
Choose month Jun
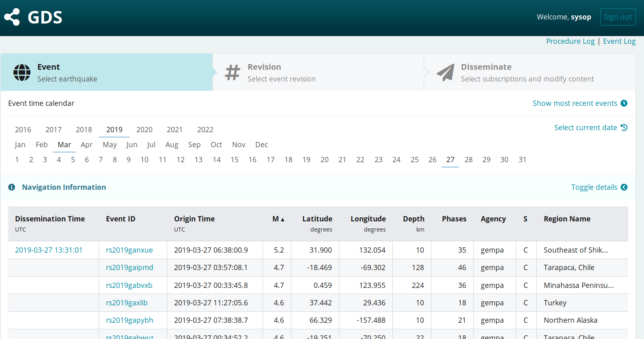click(132, 145)
